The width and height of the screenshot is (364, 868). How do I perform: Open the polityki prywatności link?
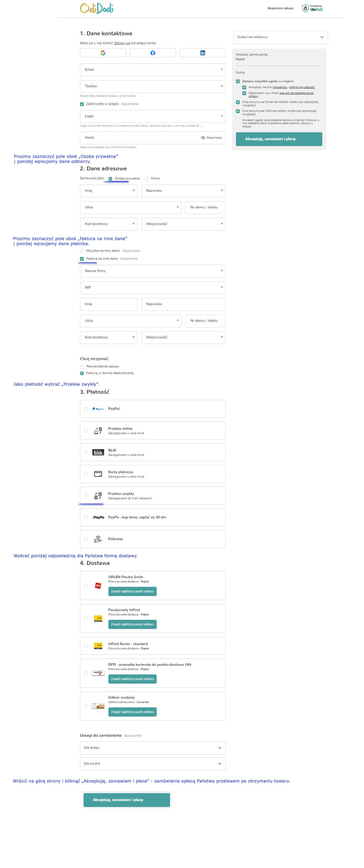(x=302, y=87)
